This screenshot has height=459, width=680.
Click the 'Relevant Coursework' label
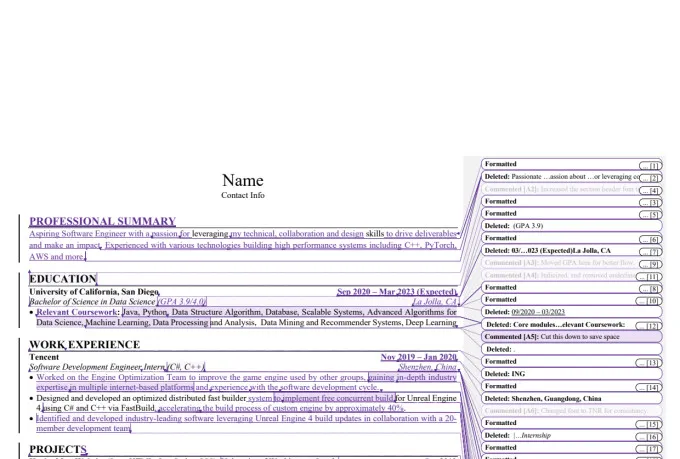pyautogui.click(x=77, y=312)
